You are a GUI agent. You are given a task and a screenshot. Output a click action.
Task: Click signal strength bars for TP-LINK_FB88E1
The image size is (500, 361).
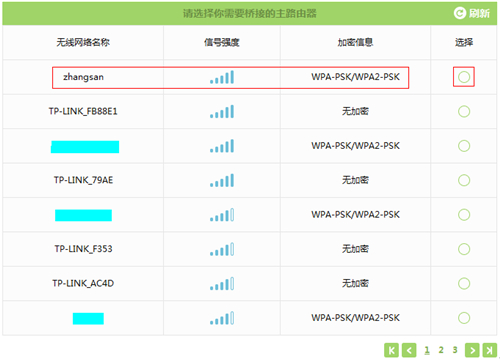pyautogui.click(x=222, y=111)
